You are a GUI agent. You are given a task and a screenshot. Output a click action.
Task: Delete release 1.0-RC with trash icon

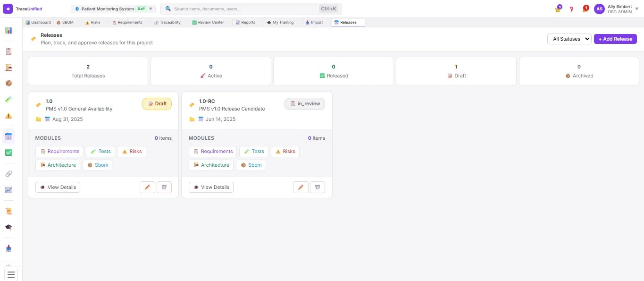(x=317, y=187)
